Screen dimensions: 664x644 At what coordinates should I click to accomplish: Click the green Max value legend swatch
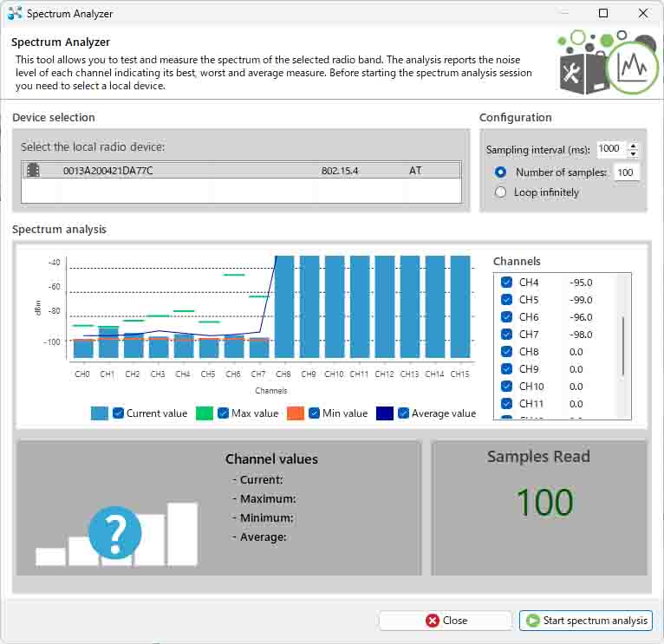coord(205,413)
